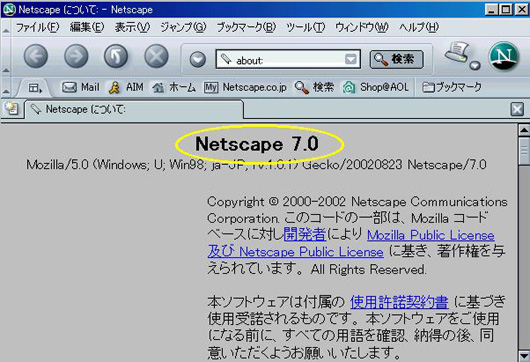Open the round dropdown left of the URL field
The width and height of the screenshot is (530, 362).
(x=197, y=60)
